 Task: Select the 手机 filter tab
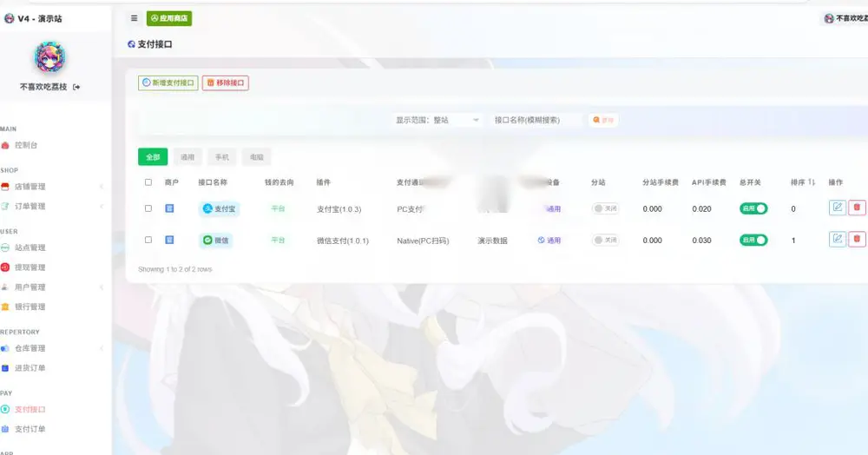coord(222,157)
